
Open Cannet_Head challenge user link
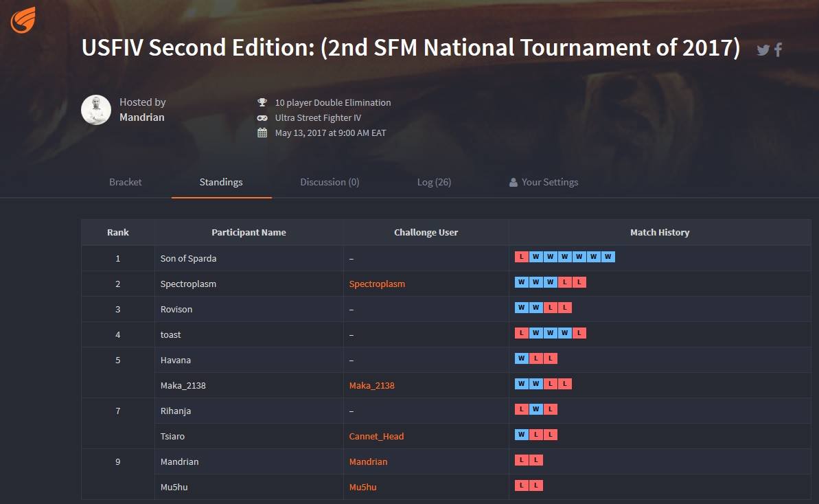tap(377, 436)
